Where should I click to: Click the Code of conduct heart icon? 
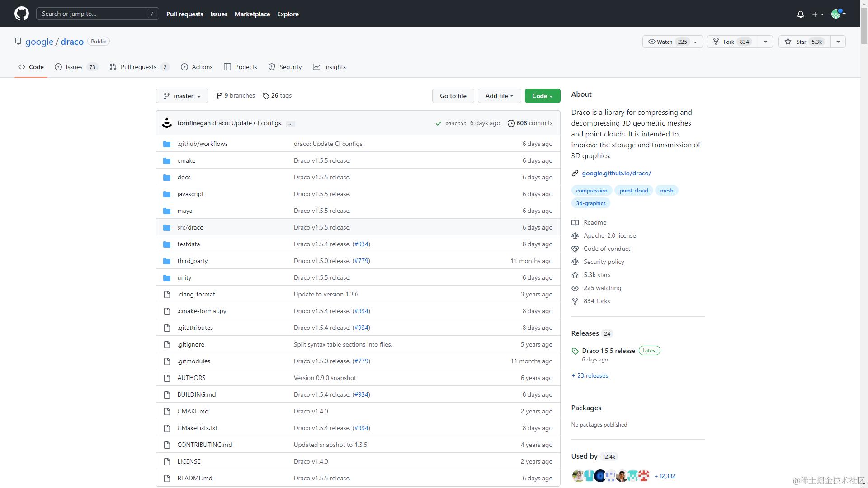tap(575, 249)
